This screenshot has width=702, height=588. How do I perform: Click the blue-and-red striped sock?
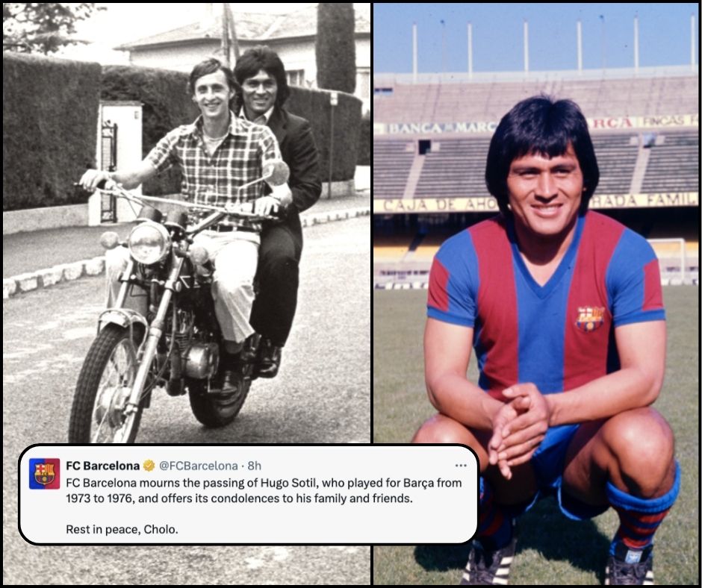click(x=641, y=509)
